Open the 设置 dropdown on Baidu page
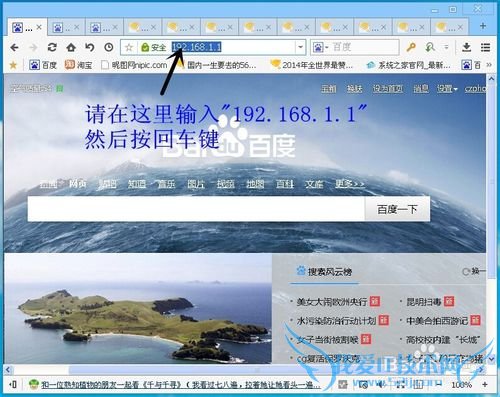This screenshot has width=500, height=397. (x=447, y=89)
